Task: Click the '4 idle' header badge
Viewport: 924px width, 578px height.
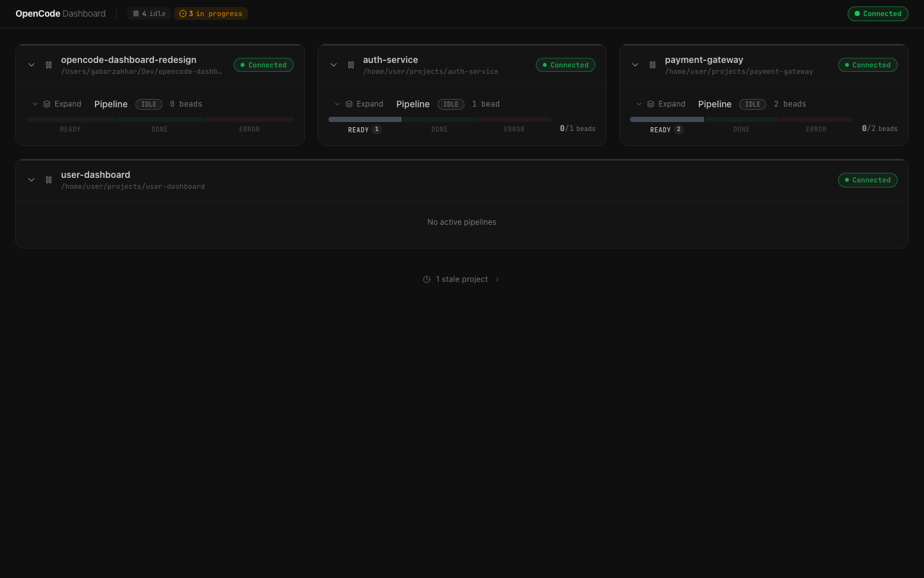Action: pos(149,13)
